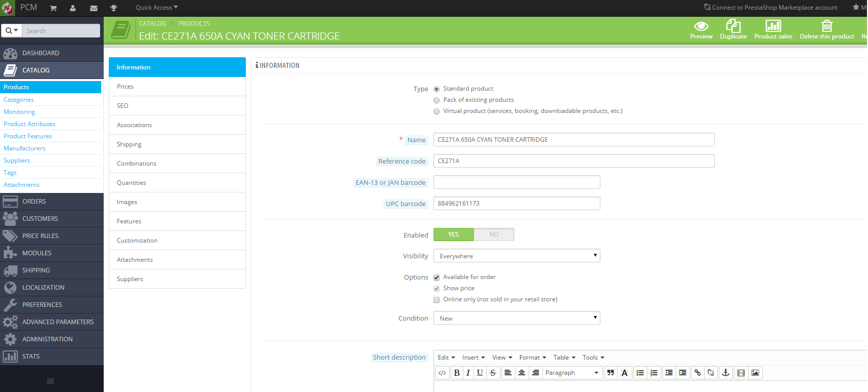Remove link in editor

(x=711, y=373)
